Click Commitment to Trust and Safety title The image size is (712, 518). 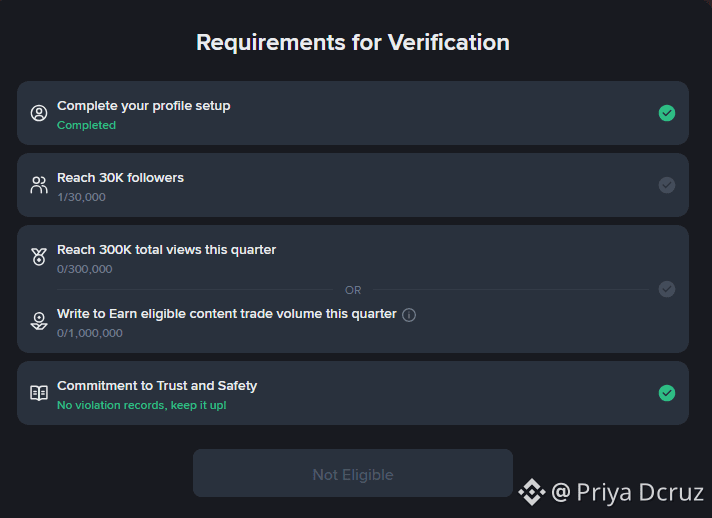[157, 385]
